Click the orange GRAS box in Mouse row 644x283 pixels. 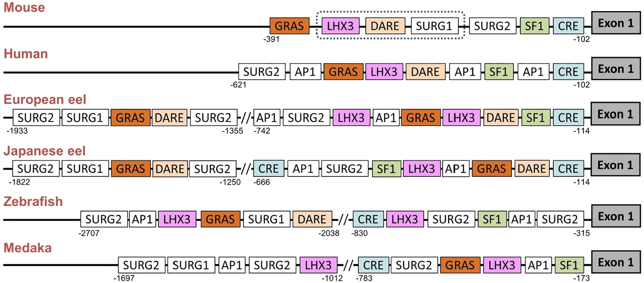point(289,26)
